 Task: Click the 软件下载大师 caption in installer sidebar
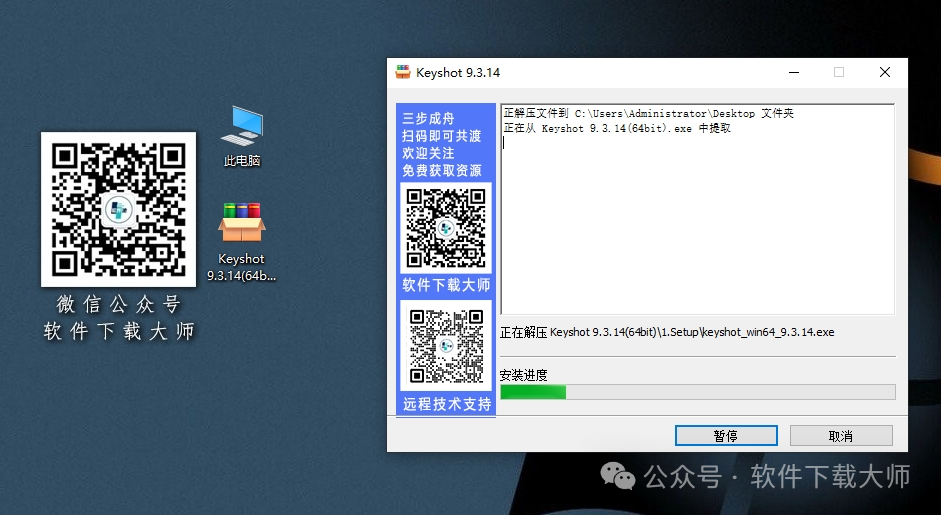446,285
